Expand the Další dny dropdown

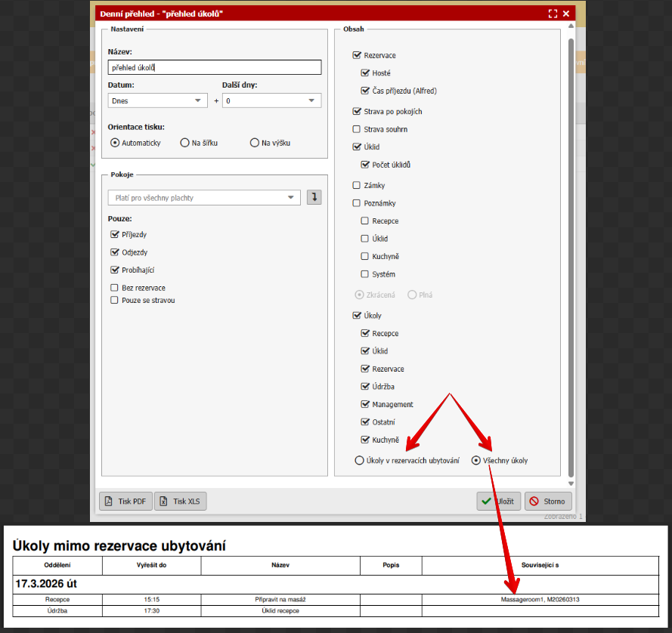pos(271,100)
